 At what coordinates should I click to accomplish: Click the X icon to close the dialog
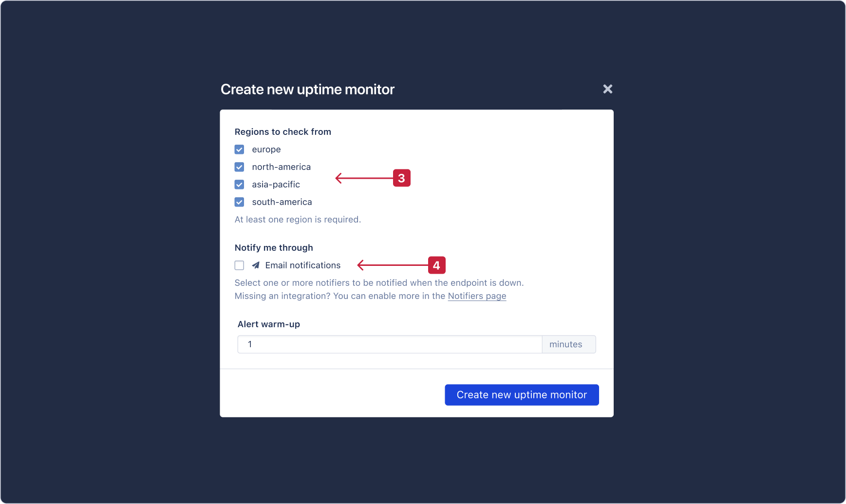click(607, 89)
